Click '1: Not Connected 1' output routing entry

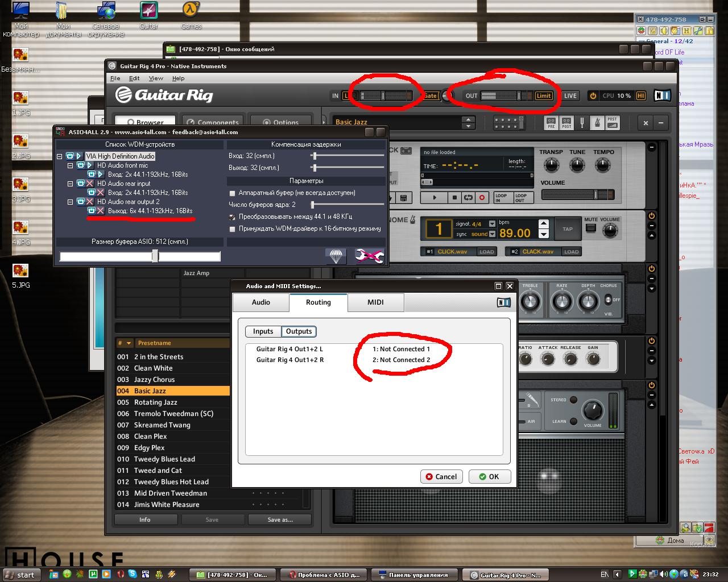tap(401, 349)
